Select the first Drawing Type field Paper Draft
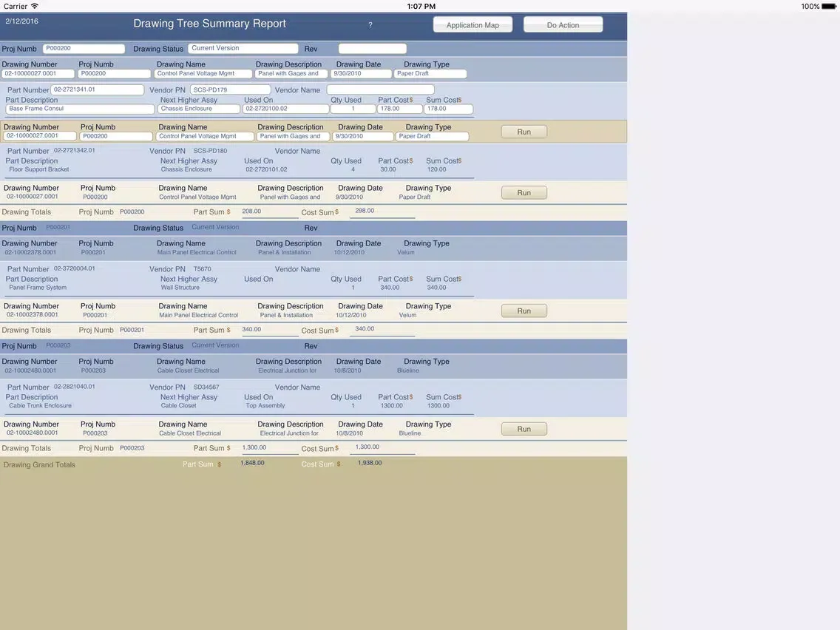Screen dimensions: 840x630 tap(430, 74)
